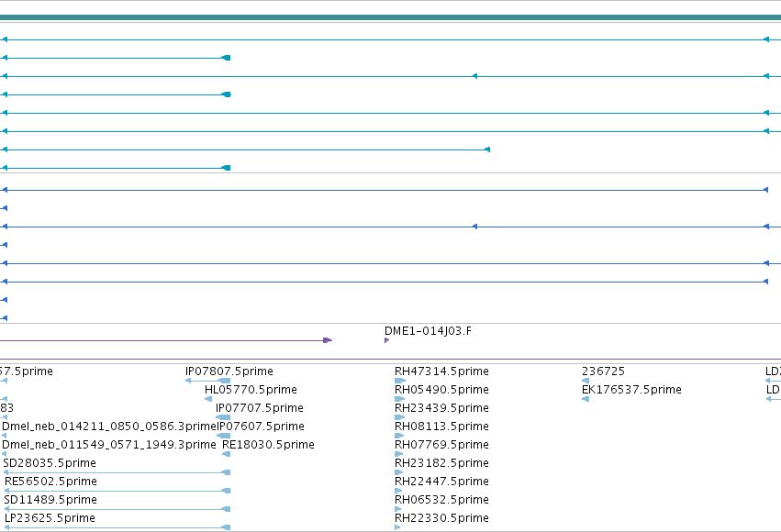Select the RE18030.5prime label
The width and height of the screenshot is (781, 532).
pos(268,445)
